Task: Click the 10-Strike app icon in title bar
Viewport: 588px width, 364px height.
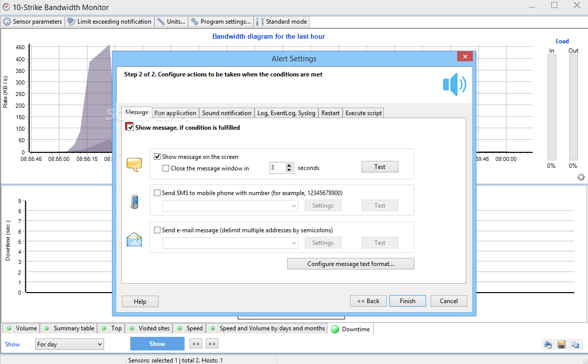Action: tap(7, 7)
